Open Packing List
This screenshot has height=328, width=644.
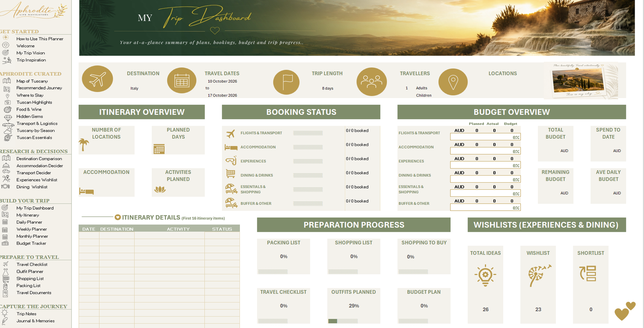[x=28, y=286]
